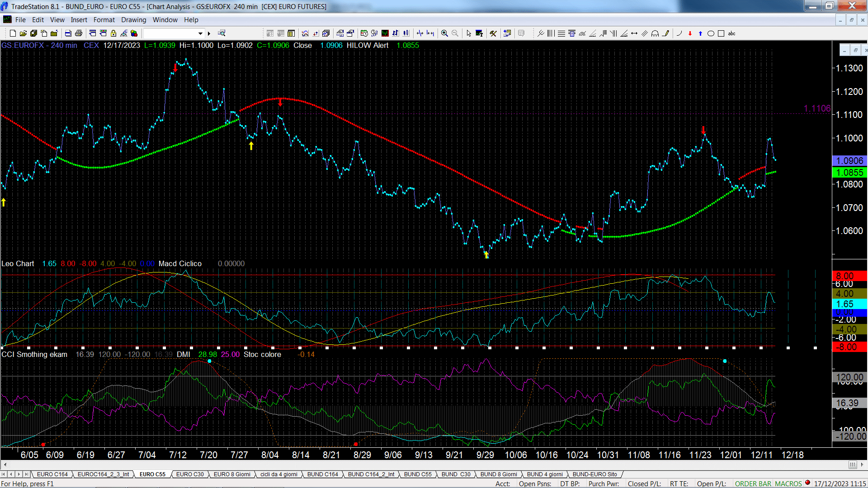Viewport: 868px width, 488px height.
Task: Click the hammer tools icon
Action: [493, 33]
